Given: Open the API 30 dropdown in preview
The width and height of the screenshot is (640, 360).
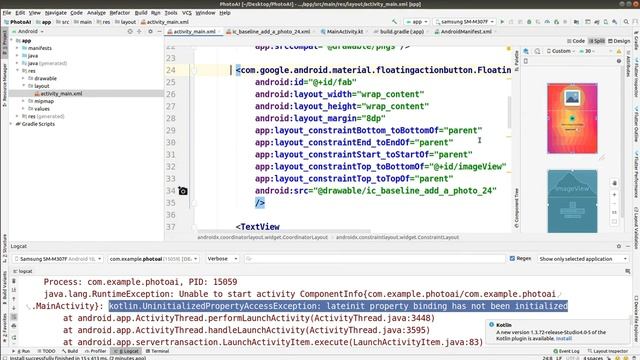Looking at the screenshot, I should (587, 51).
